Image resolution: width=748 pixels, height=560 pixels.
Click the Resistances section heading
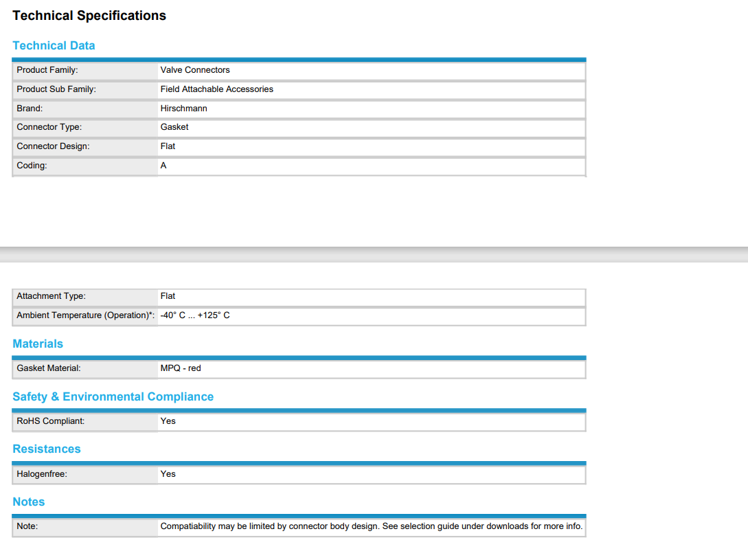46,449
